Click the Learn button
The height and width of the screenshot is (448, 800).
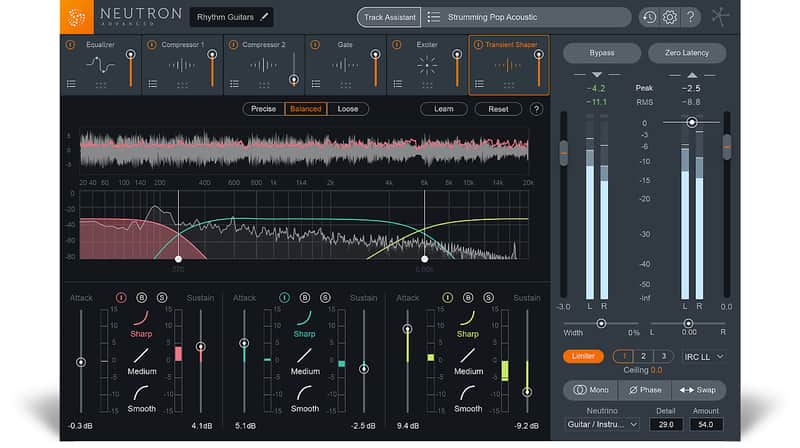tap(443, 109)
